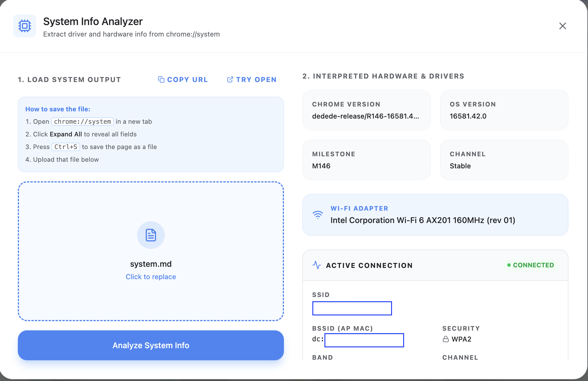
Task: Click the Wi-Fi adapter signal icon
Action: click(x=318, y=215)
